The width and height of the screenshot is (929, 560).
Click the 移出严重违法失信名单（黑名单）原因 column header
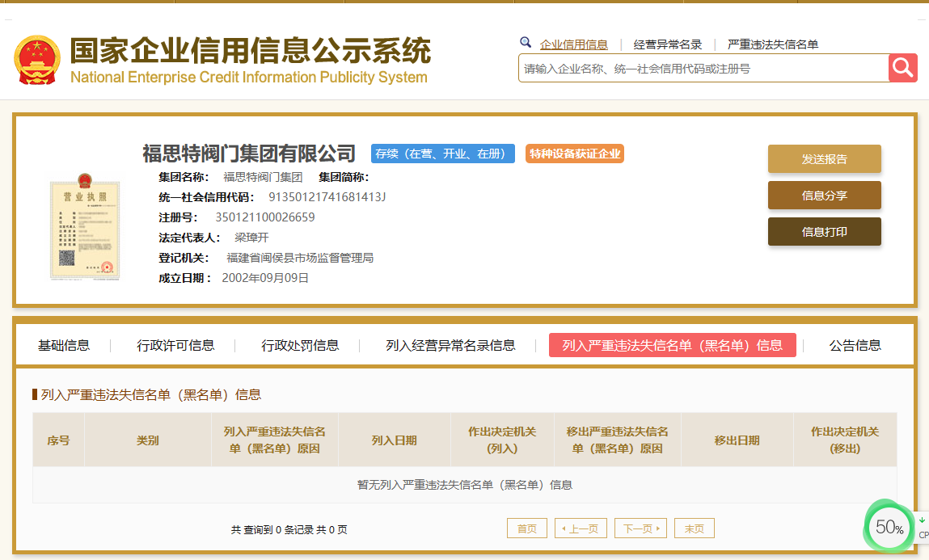pyautogui.click(x=618, y=440)
